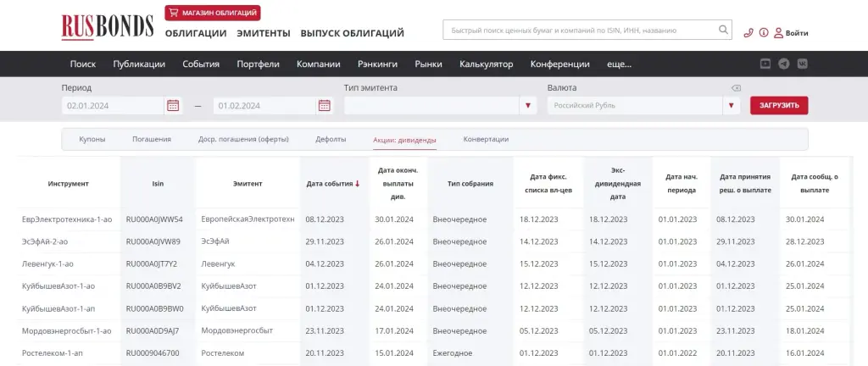Open the ЕврЭлектротехника-1-ао instrument
Viewport: 868px width, 366px height.
click(x=67, y=219)
